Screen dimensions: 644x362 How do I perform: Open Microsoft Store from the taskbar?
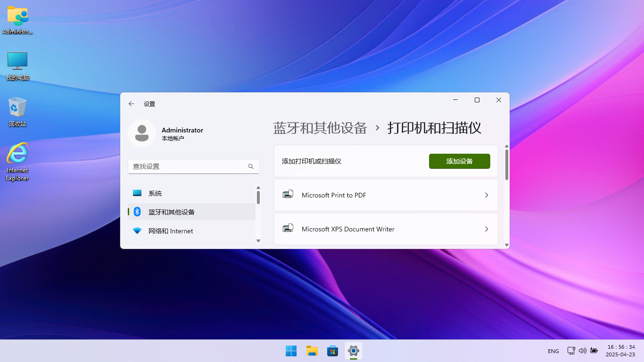[332, 351]
